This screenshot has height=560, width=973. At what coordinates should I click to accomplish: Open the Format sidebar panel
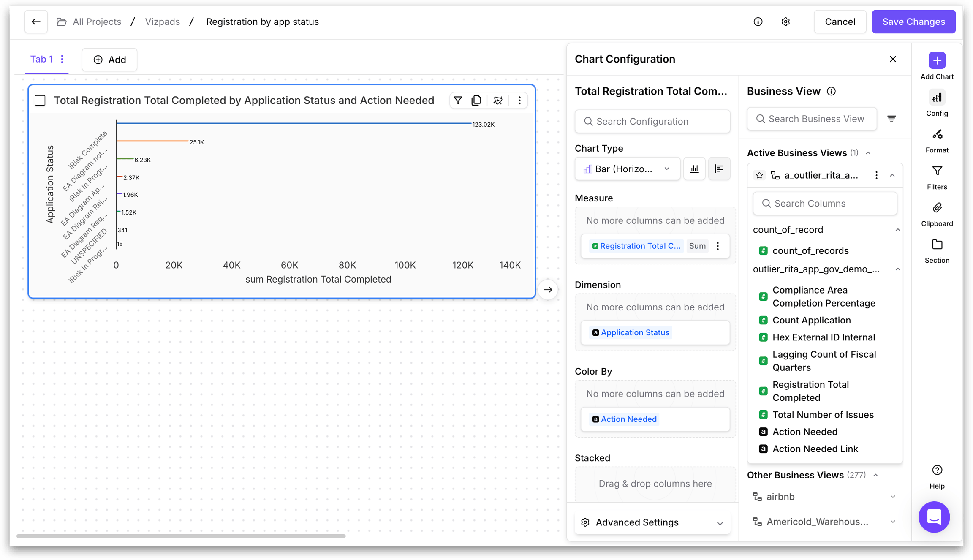click(937, 141)
